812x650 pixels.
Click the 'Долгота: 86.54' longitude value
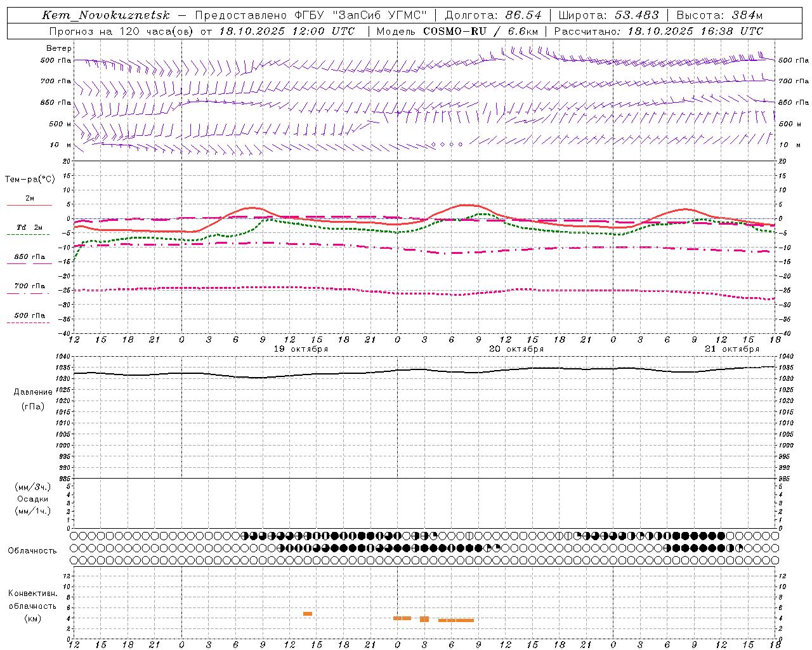pyautogui.click(x=494, y=15)
